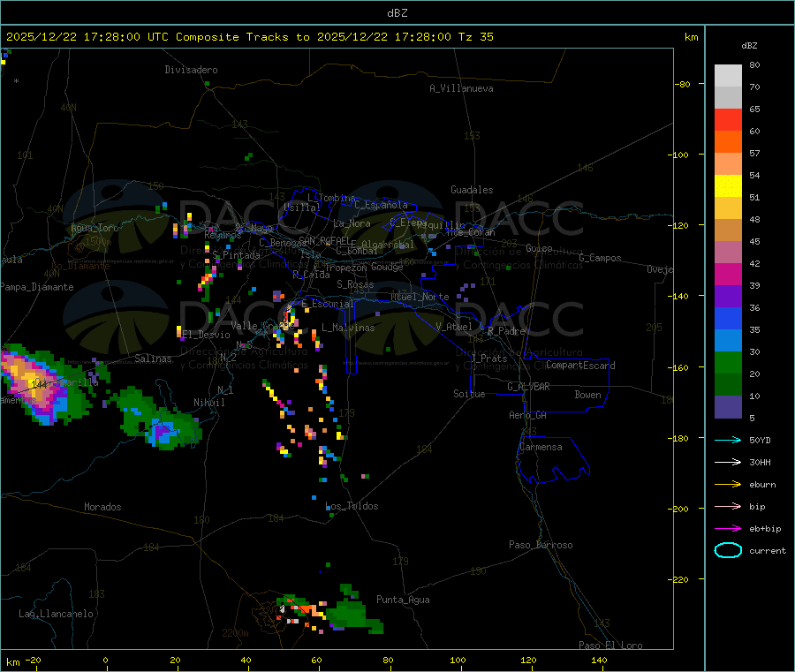
Task: Click the magenta eb+bip arrow in legend
Action: pyautogui.click(x=728, y=529)
